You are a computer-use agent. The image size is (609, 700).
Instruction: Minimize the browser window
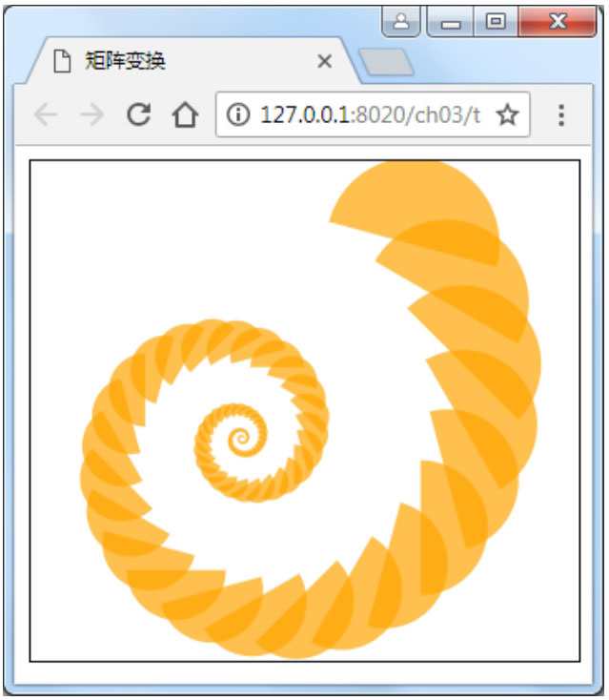[x=451, y=21]
